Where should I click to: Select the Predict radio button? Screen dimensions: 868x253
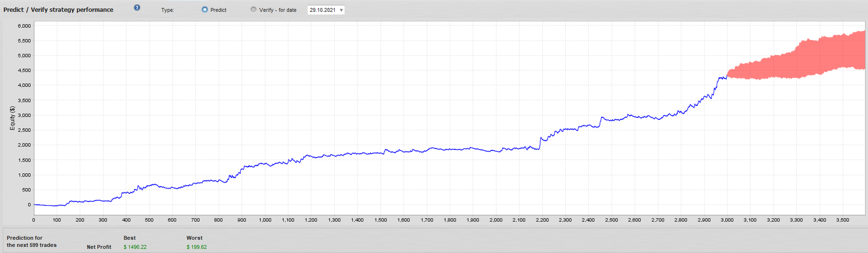205,10
